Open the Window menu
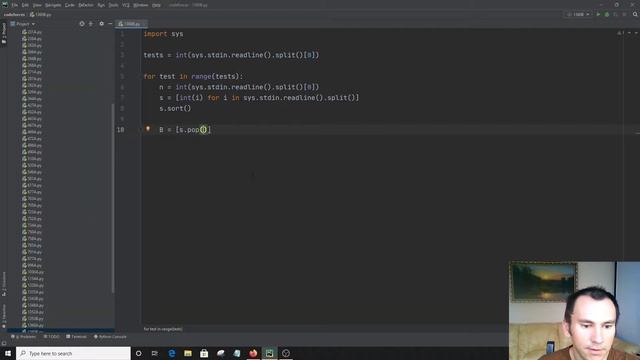The height and width of the screenshot is (360, 640). (141, 5)
